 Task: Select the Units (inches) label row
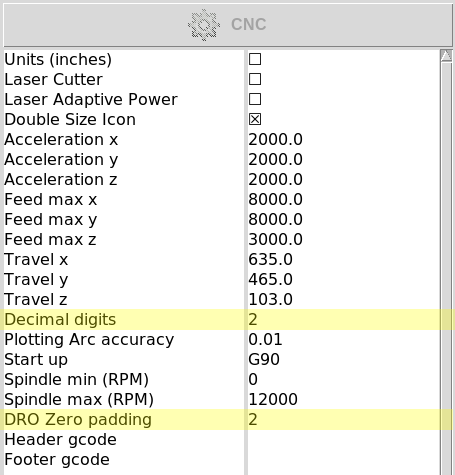point(58,59)
